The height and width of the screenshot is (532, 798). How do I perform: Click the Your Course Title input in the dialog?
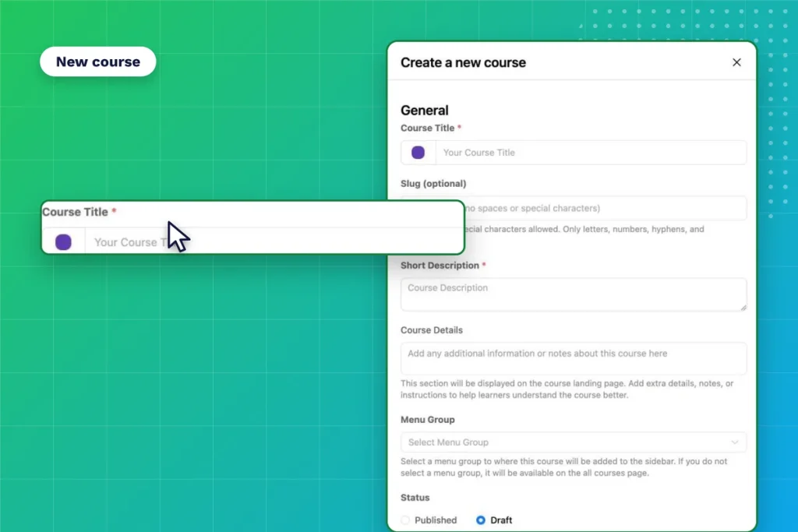coord(591,153)
